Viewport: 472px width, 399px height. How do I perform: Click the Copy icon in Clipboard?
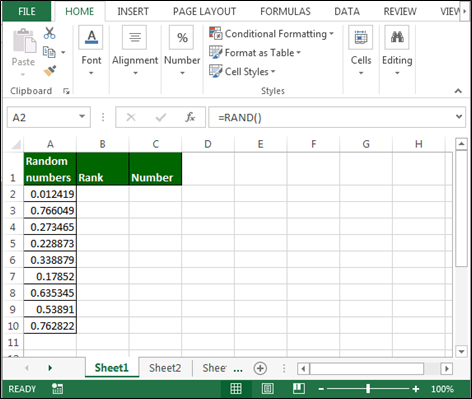(49, 52)
